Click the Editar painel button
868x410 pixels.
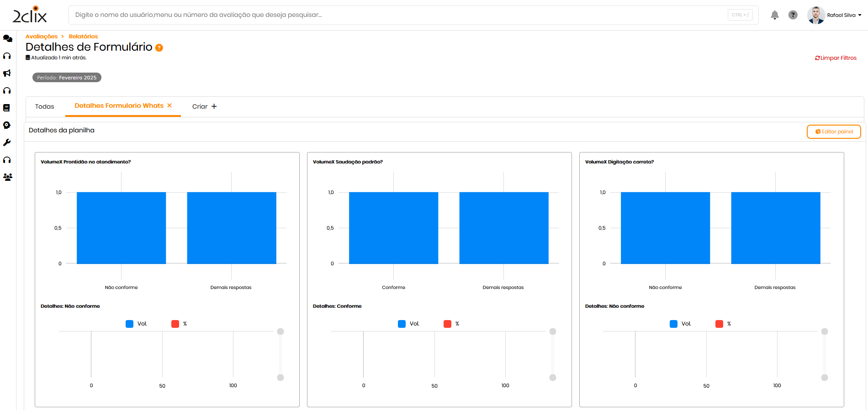coord(833,131)
